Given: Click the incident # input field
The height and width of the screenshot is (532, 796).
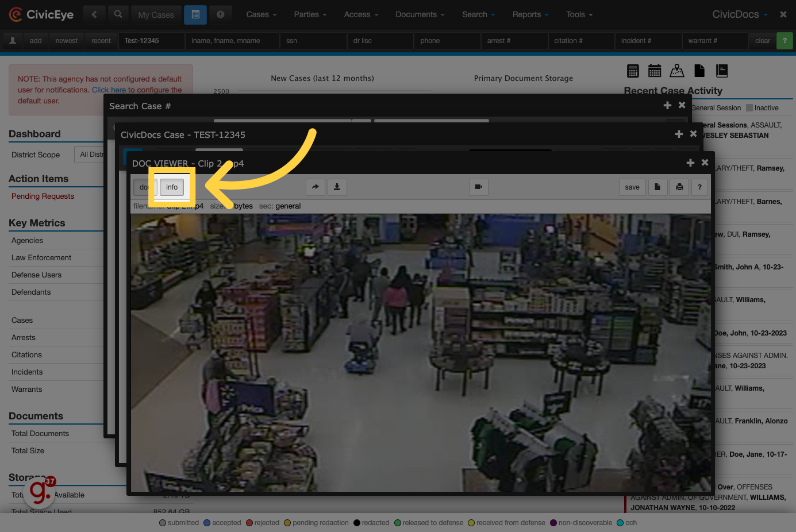Looking at the screenshot, I should (648, 41).
